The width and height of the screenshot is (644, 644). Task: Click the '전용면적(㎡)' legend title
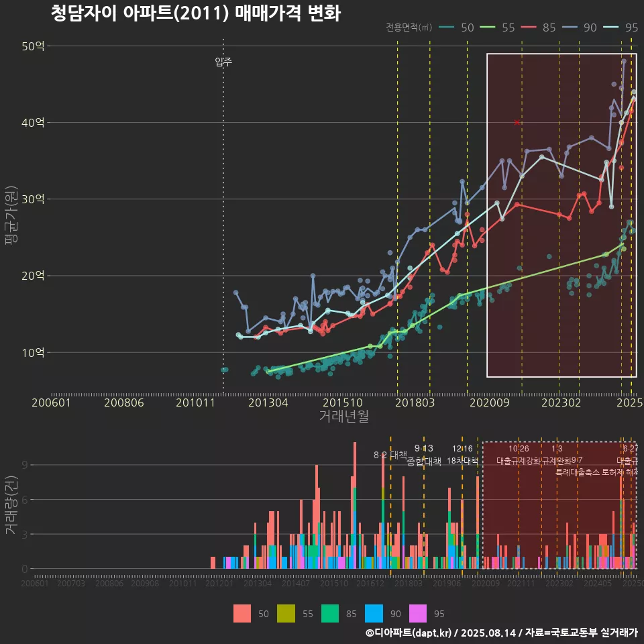click(409, 27)
